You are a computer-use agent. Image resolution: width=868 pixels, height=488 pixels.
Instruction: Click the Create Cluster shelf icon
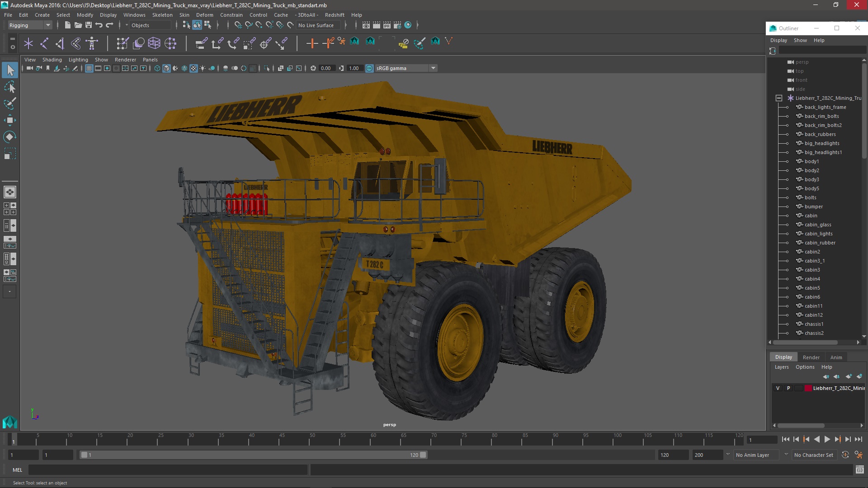(170, 43)
